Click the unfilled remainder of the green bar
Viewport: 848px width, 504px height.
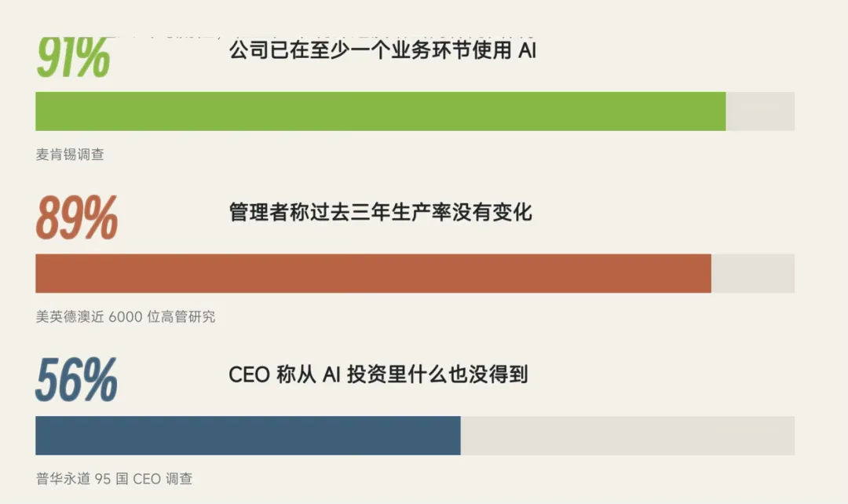click(760, 111)
